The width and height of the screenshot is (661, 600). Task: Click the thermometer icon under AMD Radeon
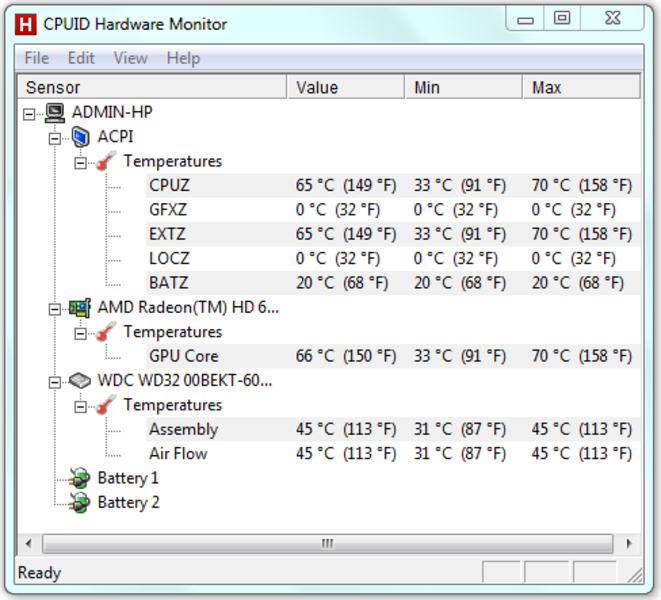[105, 332]
